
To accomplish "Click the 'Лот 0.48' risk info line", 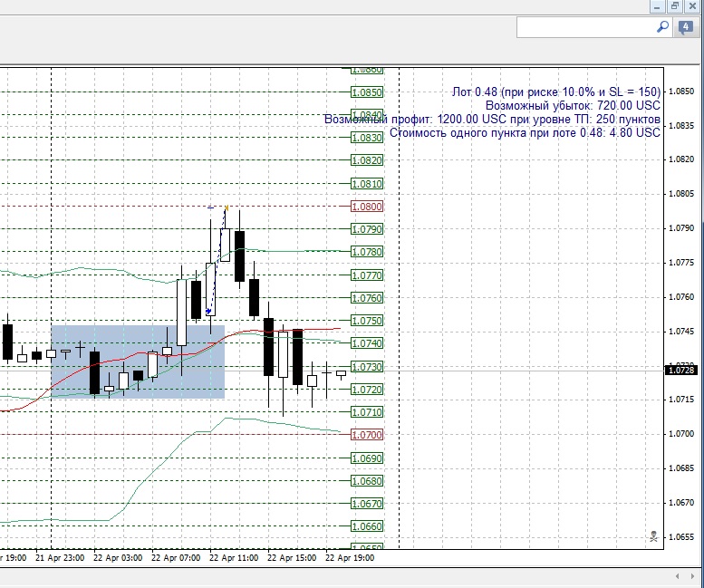I will click(x=555, y=92).
